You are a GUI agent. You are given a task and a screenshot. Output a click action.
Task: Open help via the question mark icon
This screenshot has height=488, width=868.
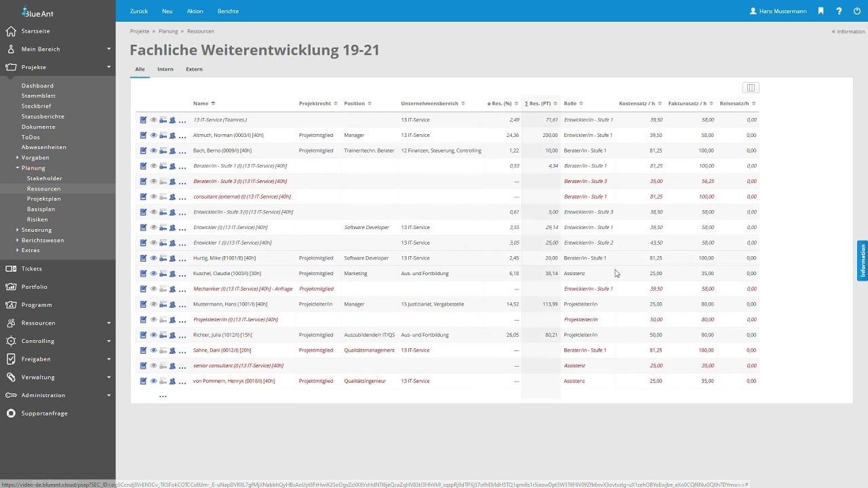click(x=839, y=11)
